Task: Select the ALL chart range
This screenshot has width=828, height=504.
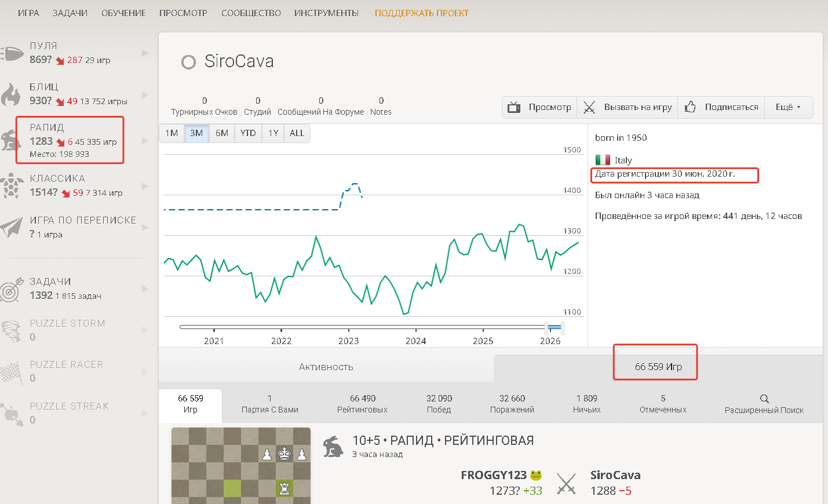Action: point(297,133)
